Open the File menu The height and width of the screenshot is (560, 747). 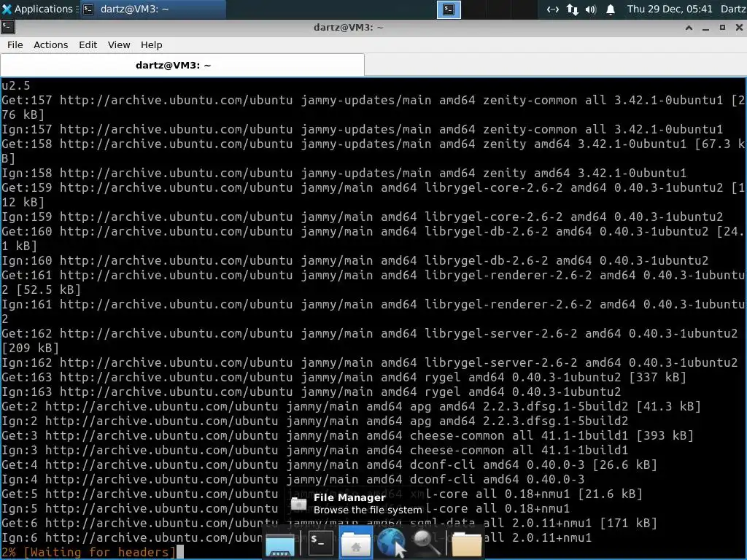pos(15,44)
